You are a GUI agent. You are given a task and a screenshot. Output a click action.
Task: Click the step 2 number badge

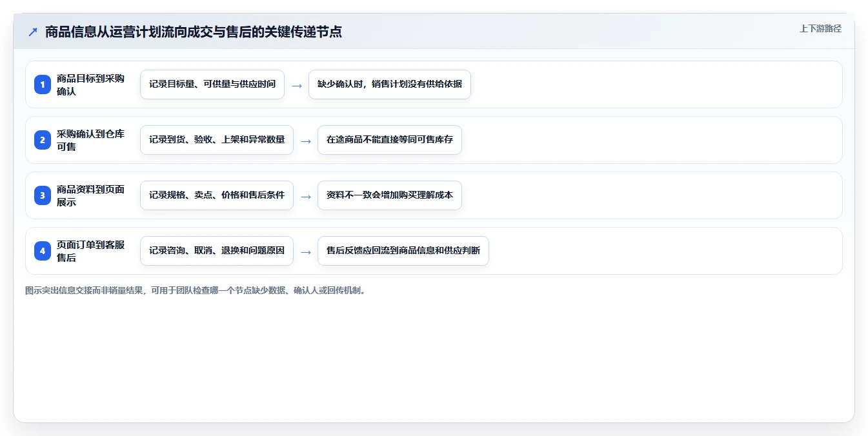point(43,140)
